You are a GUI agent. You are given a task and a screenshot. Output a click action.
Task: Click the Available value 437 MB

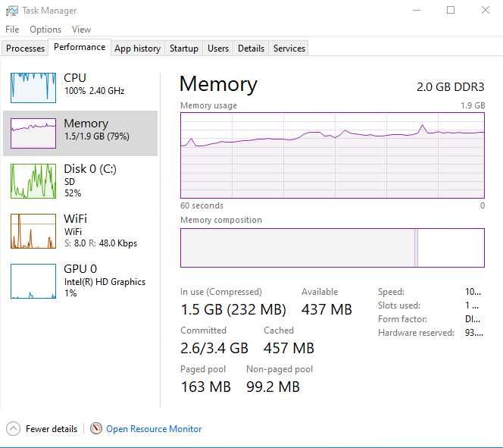(326, 310)
